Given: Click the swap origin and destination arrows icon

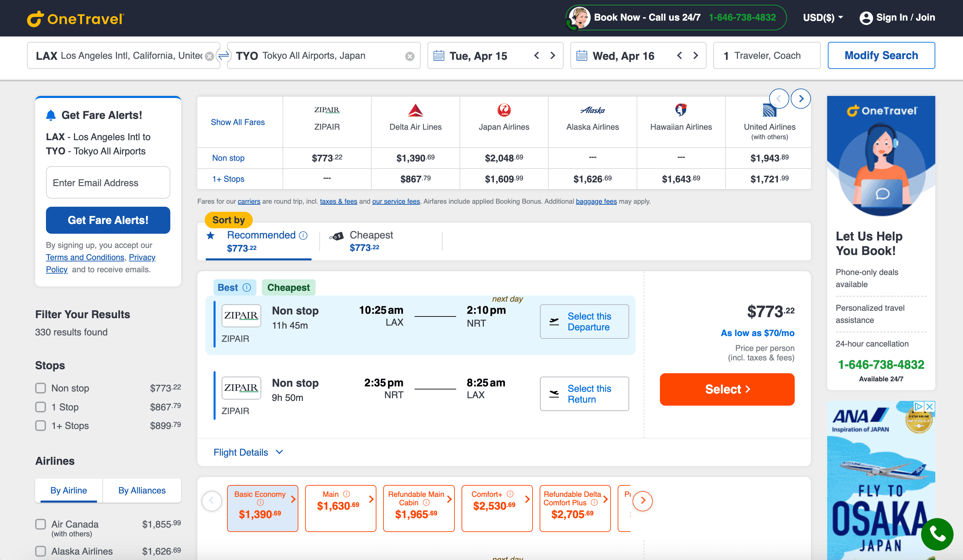Looking at the screenshot, I should point(224,55).
